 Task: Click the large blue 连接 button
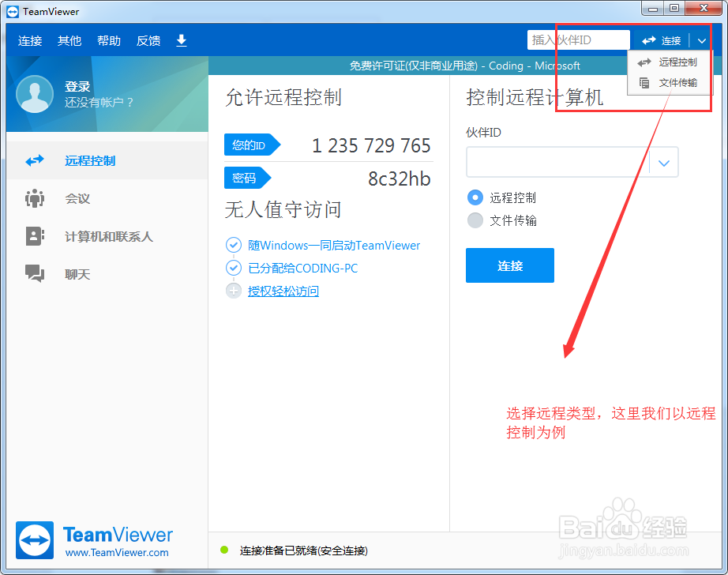click(510, 265)
